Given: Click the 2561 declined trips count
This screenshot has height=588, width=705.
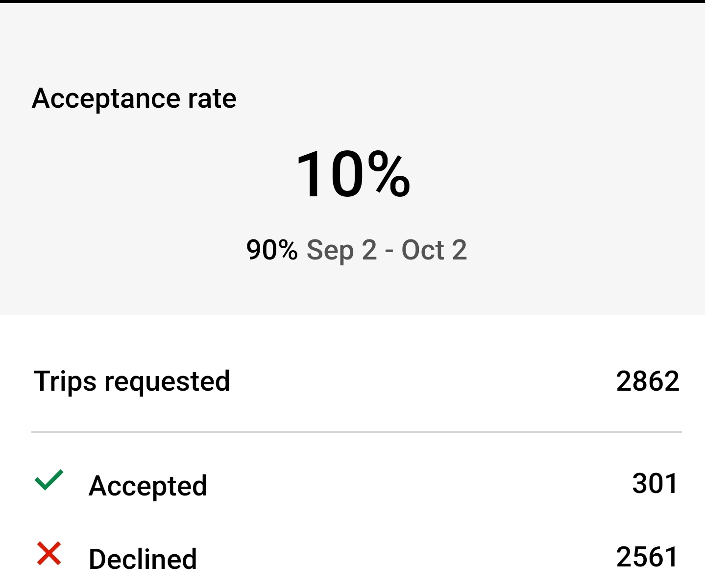Looking at the screenshot, I should [x=647, y=557].
